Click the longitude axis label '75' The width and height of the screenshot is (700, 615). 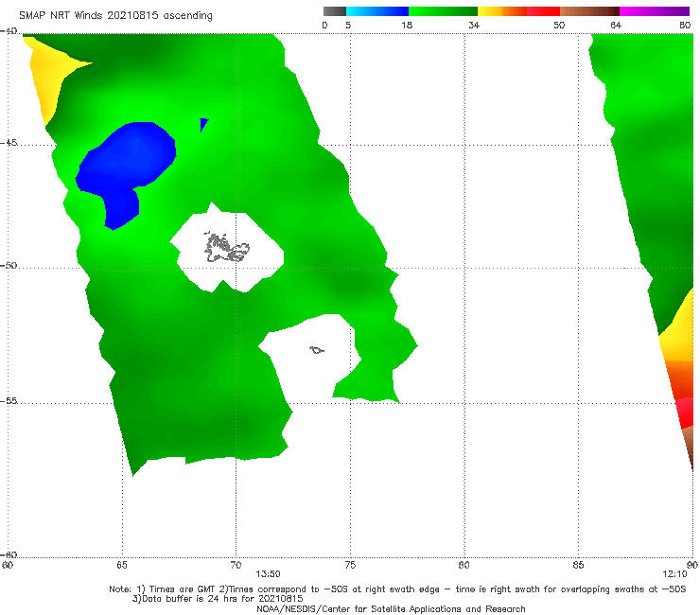point(350,565)
